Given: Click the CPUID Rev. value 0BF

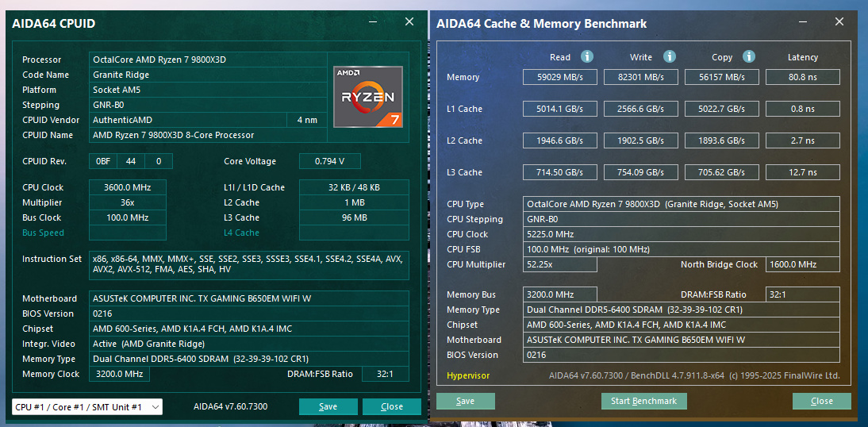Looking at the screenshot, I should point(103,162).
